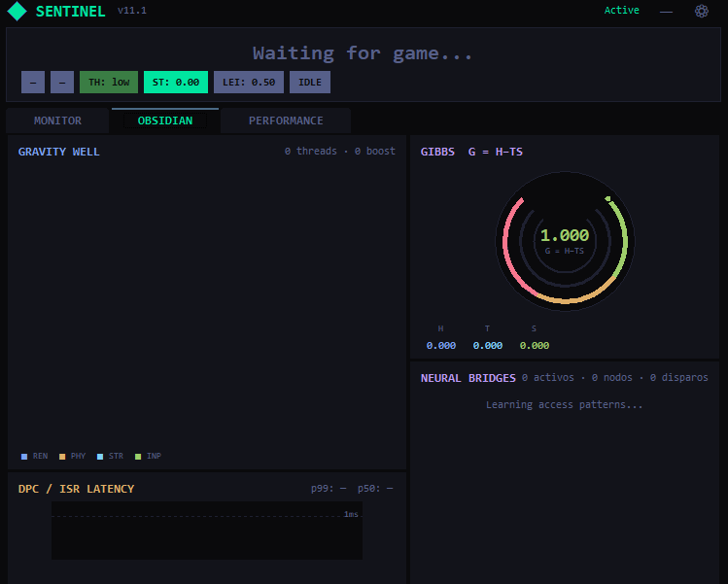
Task: Click the GIBBS panel heading
Action: 437,152
